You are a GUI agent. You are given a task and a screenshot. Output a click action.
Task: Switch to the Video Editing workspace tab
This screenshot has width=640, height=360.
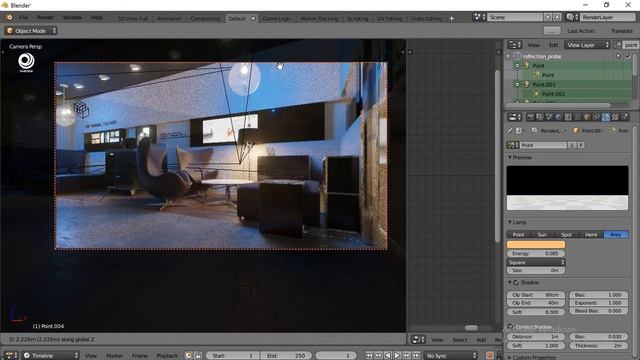coord(427,19)
